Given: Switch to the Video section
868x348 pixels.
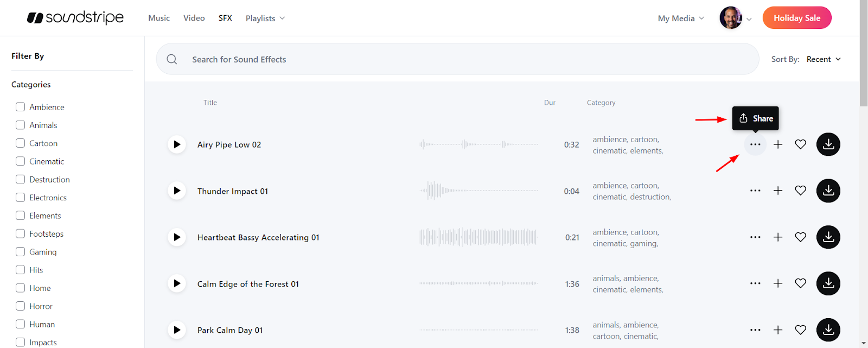Looking at the screenshot, I should (194, 18).
